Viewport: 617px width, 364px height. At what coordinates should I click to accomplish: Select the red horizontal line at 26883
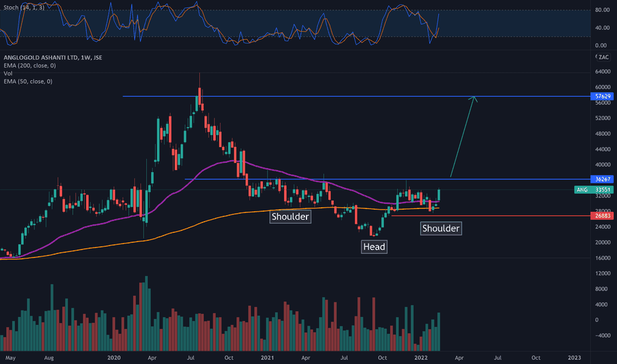491,216
